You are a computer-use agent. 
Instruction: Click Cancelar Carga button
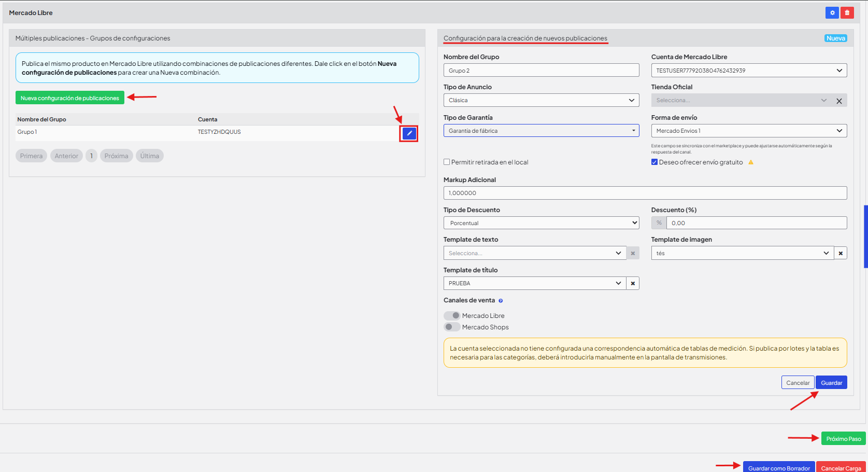click(841, 467)
